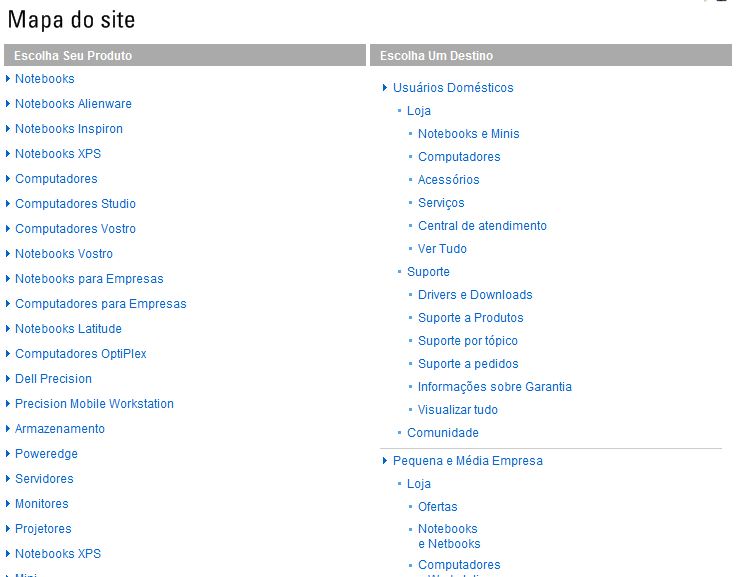Viewport: 743px width, 577px height.
Task: Open Visualizar tudo link
Action: [458, 410]
